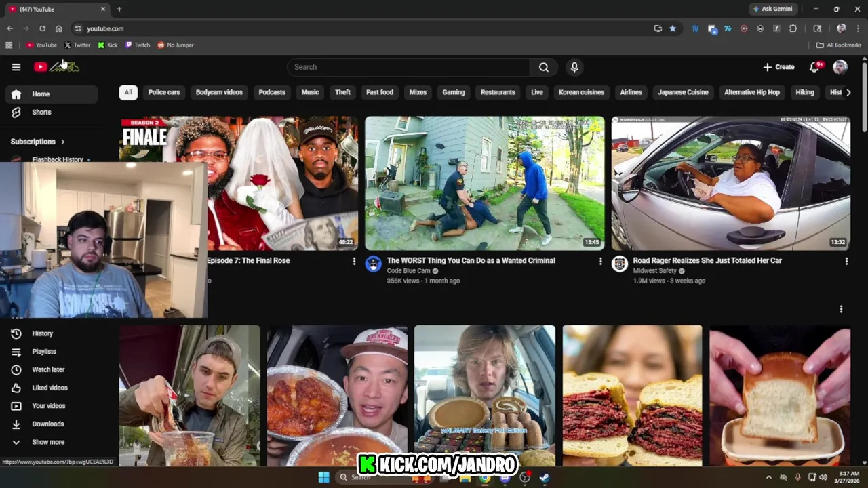Type in the YouTube Search field

(408, 67)
